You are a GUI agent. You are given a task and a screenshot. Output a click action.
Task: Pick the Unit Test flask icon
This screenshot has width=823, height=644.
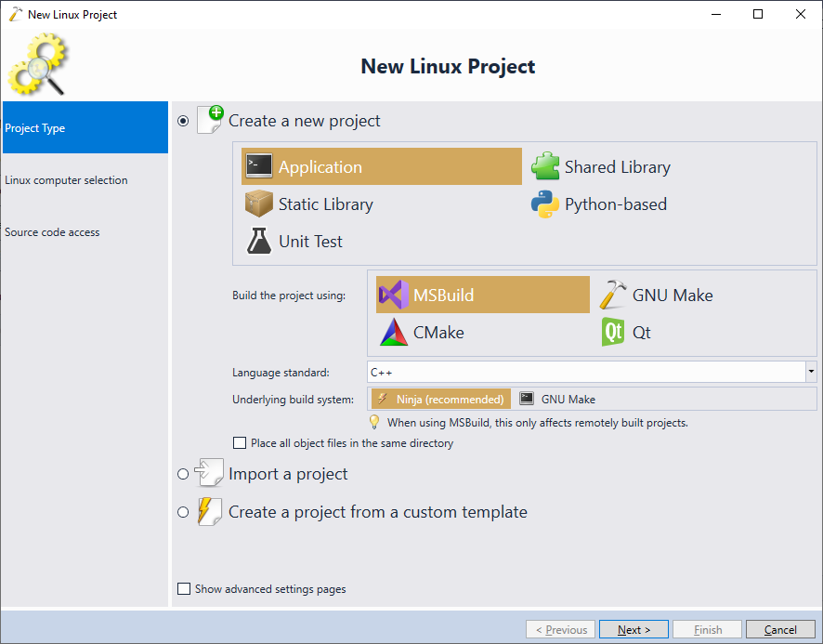tap(259, 241)
